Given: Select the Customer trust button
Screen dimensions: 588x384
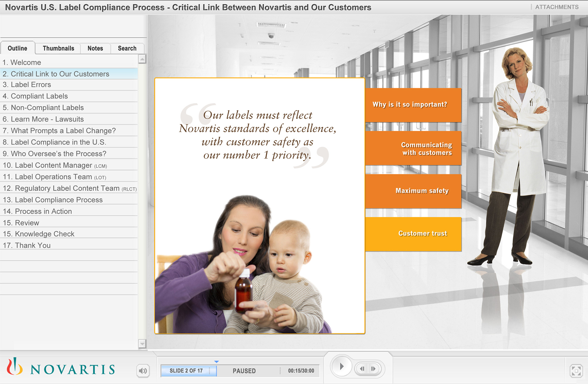Looking at the screenshot, I should tap(413, 234).
